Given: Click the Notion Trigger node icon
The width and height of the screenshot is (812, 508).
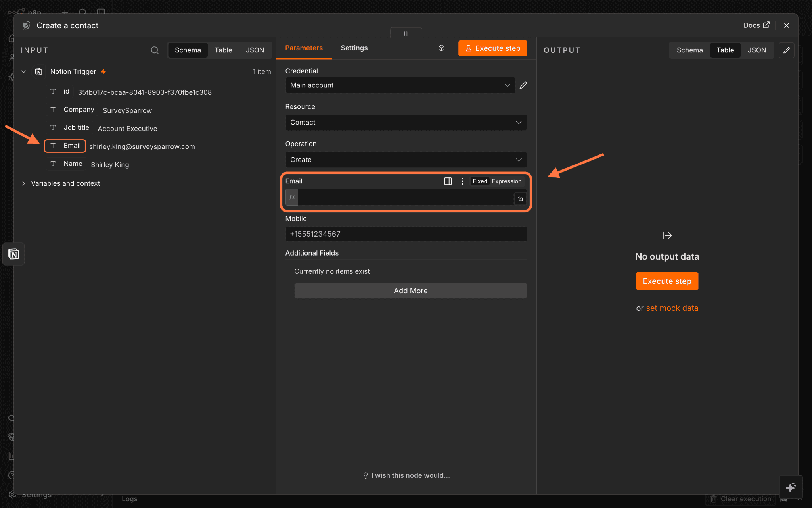Looking at the screenshot, I should click(x=38, y=72).
